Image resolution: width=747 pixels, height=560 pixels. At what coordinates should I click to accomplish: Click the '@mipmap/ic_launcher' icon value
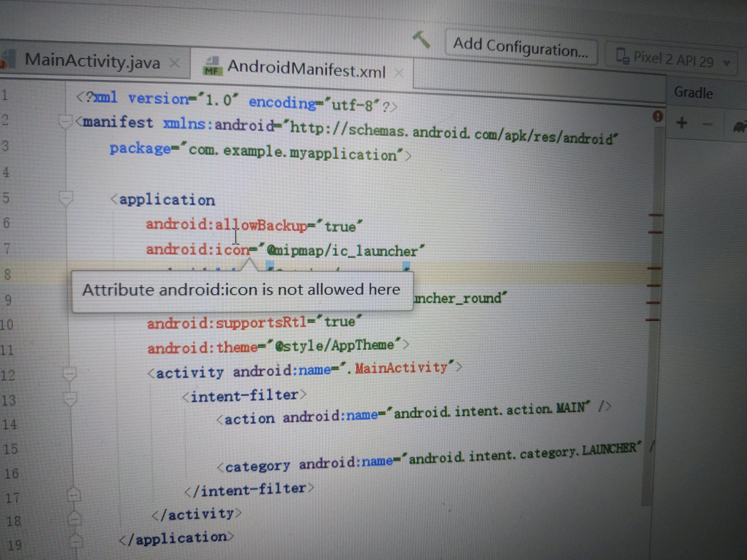click(x=342, y=249)
